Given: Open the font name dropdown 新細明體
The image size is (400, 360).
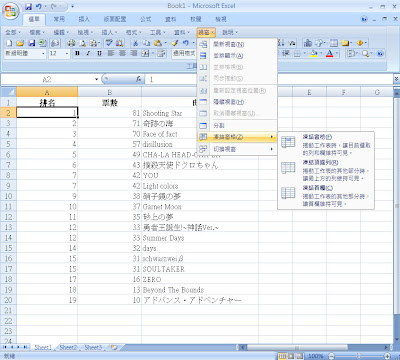Looking at the screenshot, I should pos(43,53).
